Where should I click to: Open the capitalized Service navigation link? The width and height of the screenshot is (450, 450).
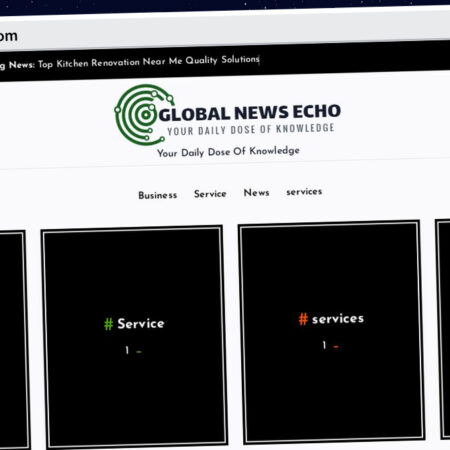(210, 194)
